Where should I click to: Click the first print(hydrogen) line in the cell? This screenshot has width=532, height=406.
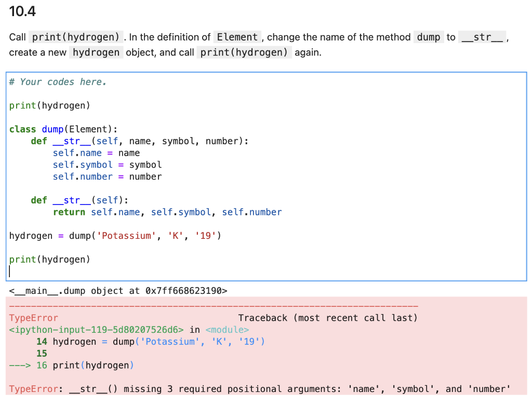(x=49, y=105)
